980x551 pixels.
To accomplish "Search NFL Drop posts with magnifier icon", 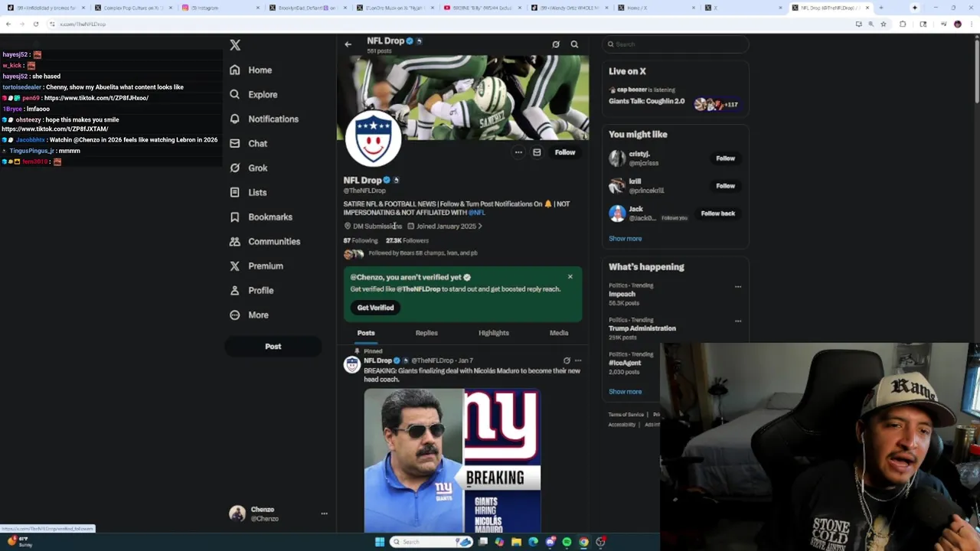I will (x=574, y=44).
